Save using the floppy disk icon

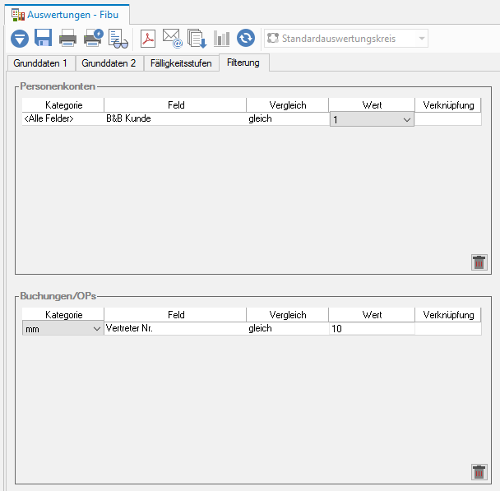click(x=43, y=38)
